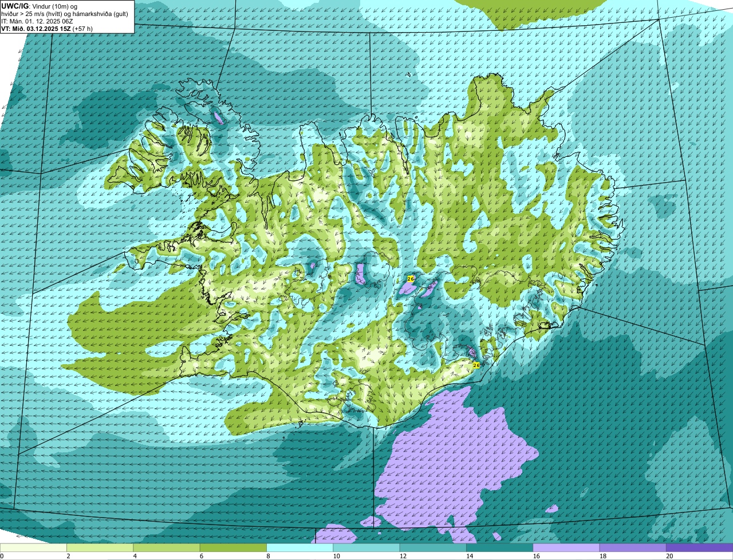Click the olive green 6–8 legend swatch
This screenshot has height=560, width=733.
[233, 547]
